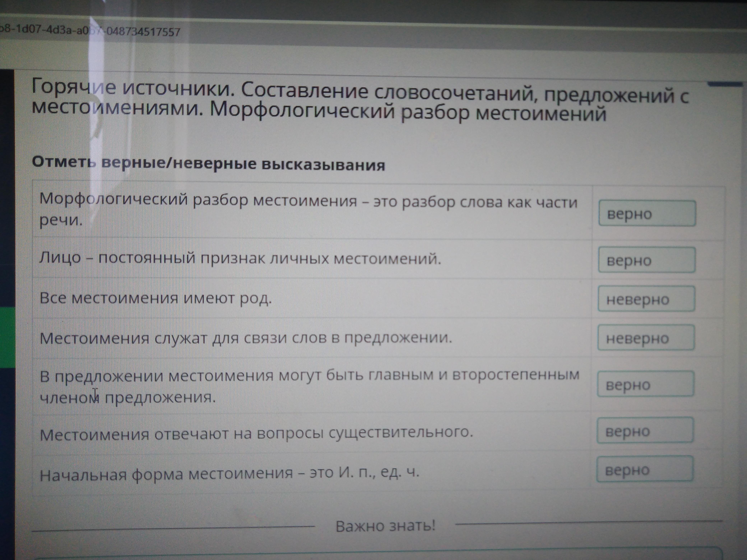Screen dimensions: 747x560
Task: Click the statement 'Лицо – постоянный признак личных местоимений'
Action: click(x=240, y=259)
